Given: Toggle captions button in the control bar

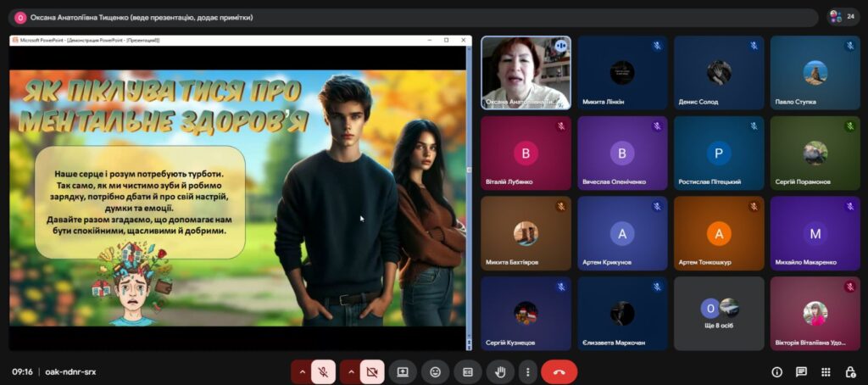Looking at the screenshot, I should [x=468, y=372].
